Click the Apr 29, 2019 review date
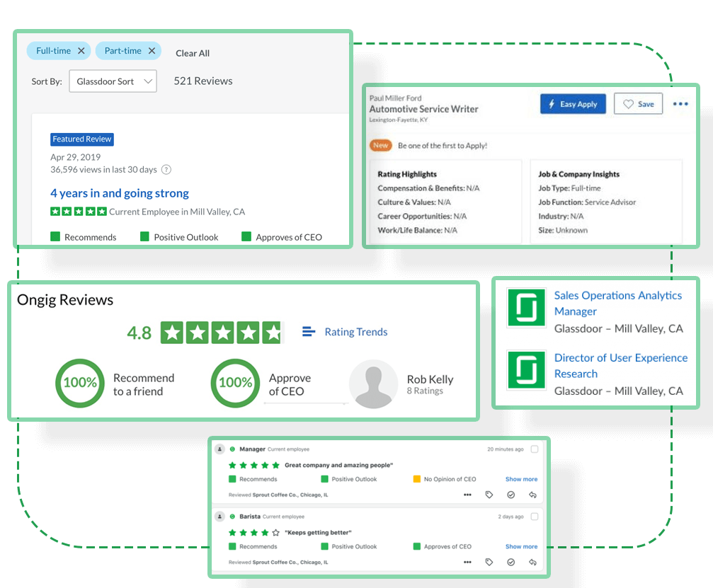Screen dimensions: 713x588 click(76, 157)
